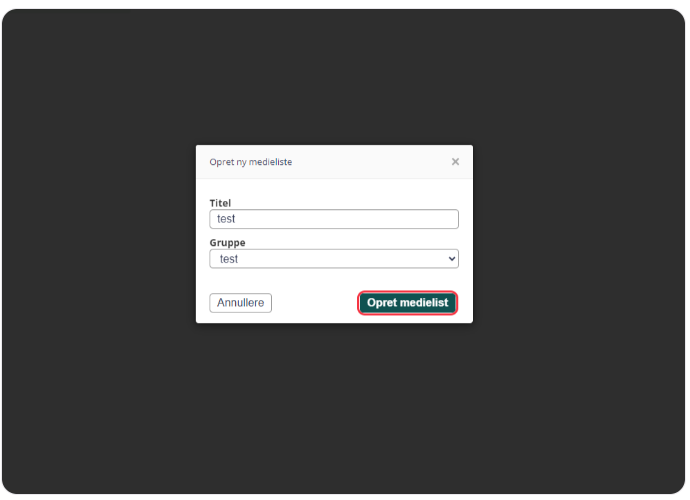Focus the Titel text field
This screenshot has height=500, width=690.
pyautogui.click(x=334, y=219)
